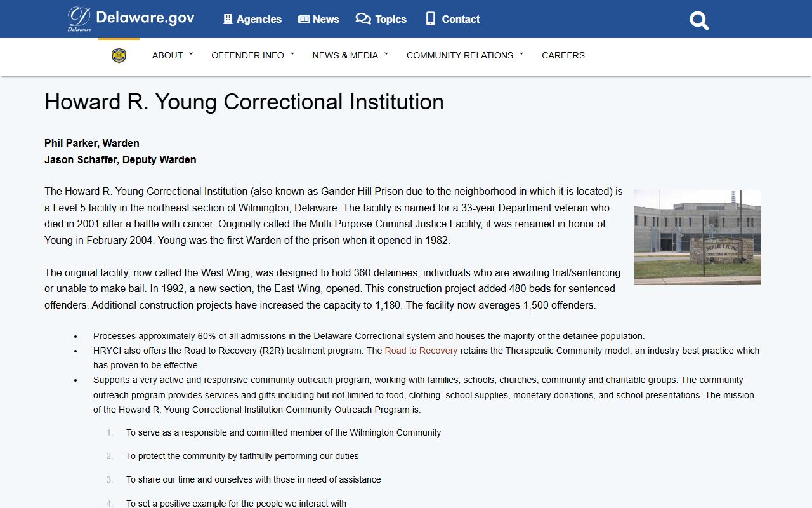Open the CAREERS menu item
This screenshot has height=508, width=812.
coord(563,55)
